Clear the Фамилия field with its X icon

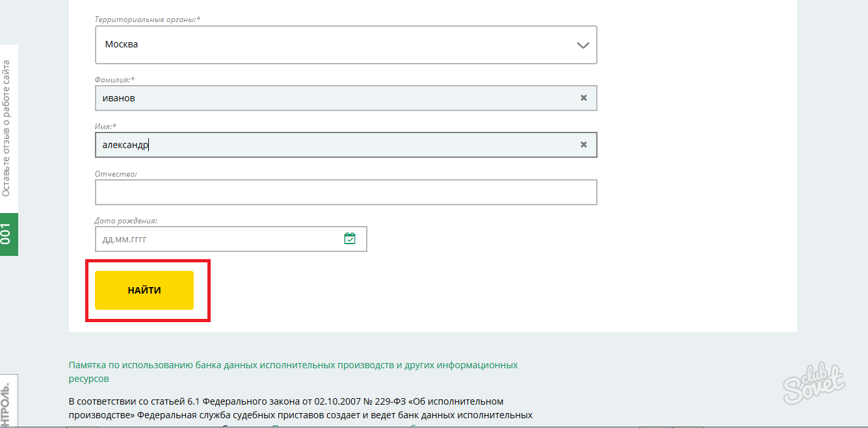tap(583, 98)
